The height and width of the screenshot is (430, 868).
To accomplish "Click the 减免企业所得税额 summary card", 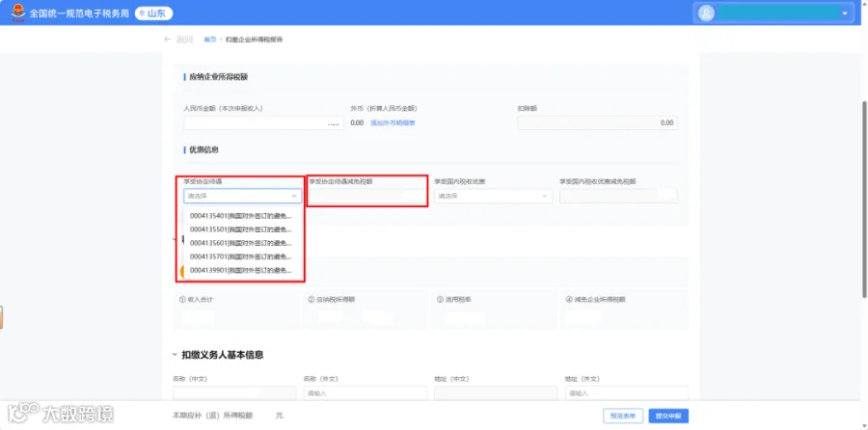I will pos(624,309).
